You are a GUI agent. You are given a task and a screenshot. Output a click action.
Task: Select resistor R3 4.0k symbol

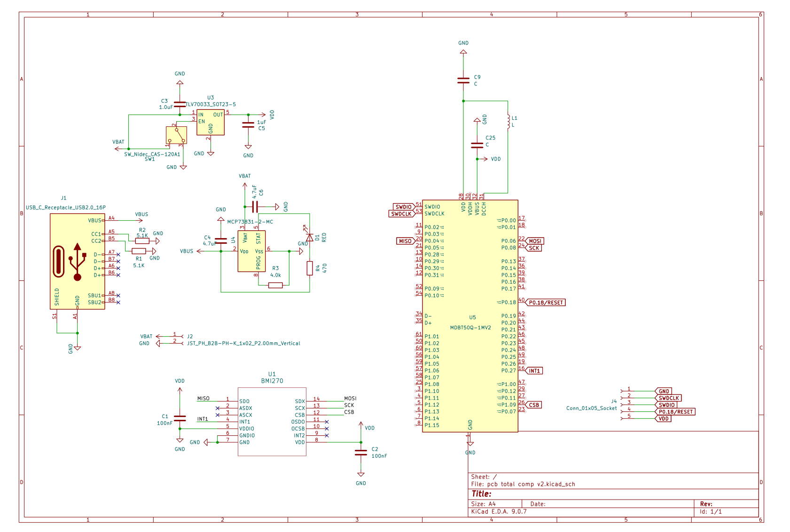275,285
